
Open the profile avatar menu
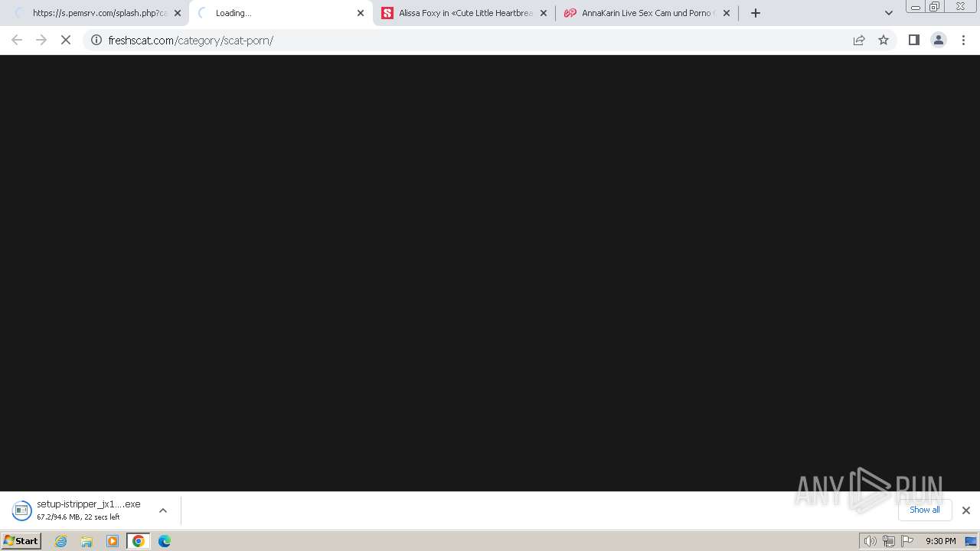tap(939, 40)
